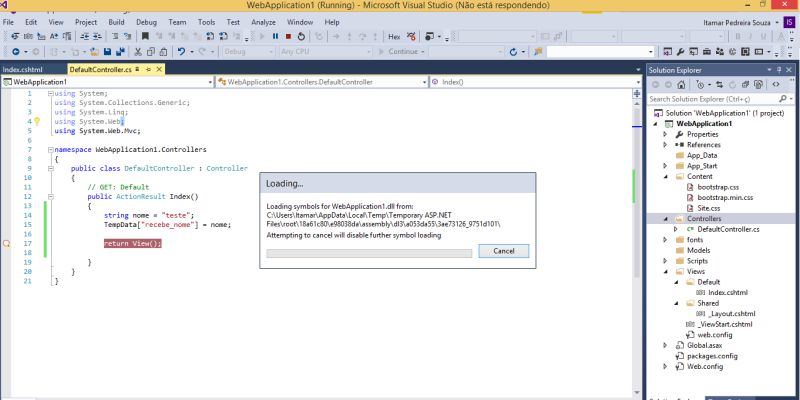The image size is (800, 400).
Task: Collapse the namespace outlining block
Action: [x=51, y=150]
